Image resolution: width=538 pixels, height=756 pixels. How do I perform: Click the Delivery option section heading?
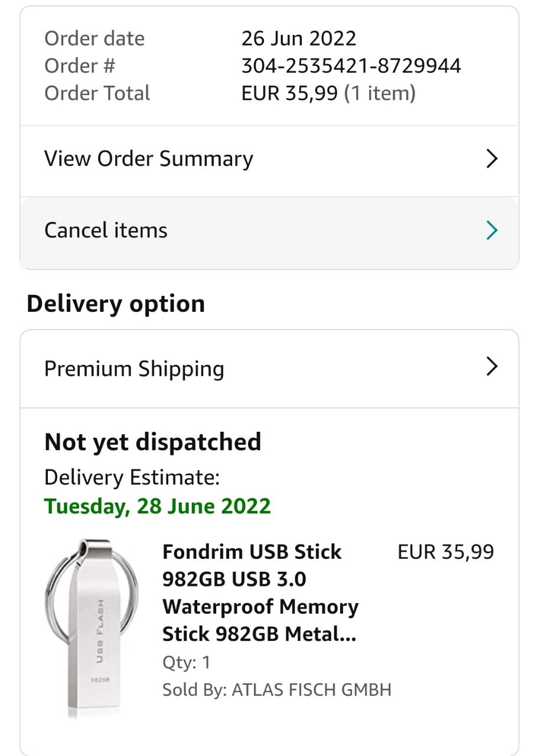pyautogui.click(x=116, y=304)
